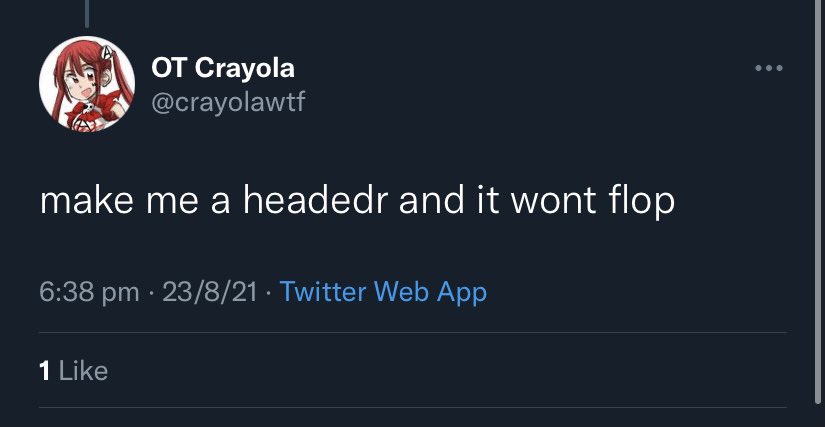
Task: Click the red-haired anime profile avatar
Action: (x=87, y=84)
